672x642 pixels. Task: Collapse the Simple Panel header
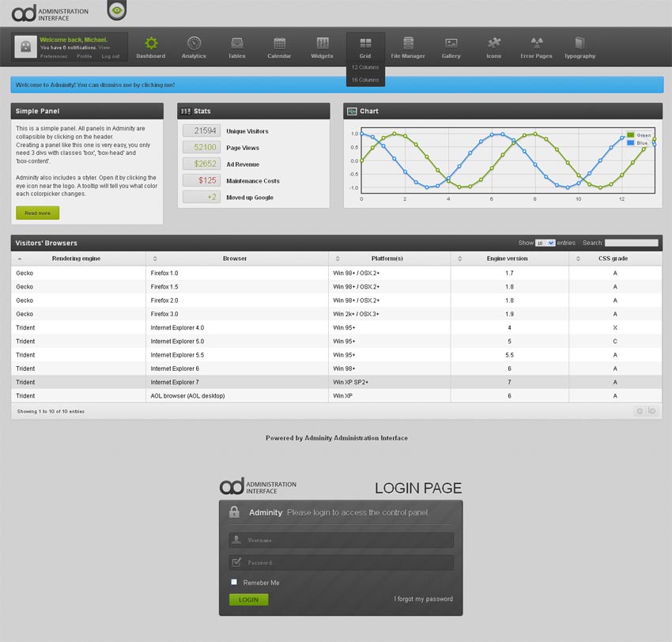coord(87,111)
